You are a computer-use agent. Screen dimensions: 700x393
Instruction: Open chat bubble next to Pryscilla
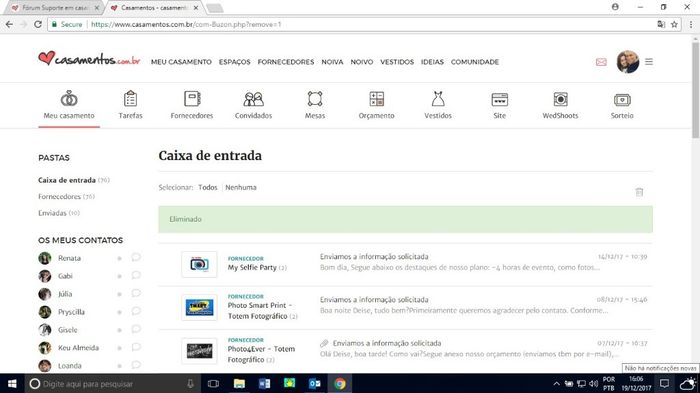(x=136, y=311)
